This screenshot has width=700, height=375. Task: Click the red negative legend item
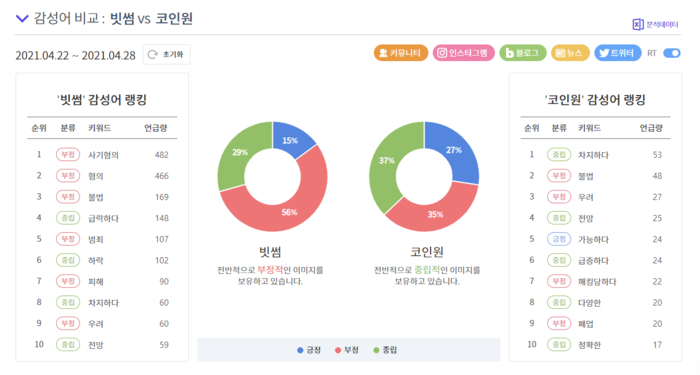tap(347, 350)
